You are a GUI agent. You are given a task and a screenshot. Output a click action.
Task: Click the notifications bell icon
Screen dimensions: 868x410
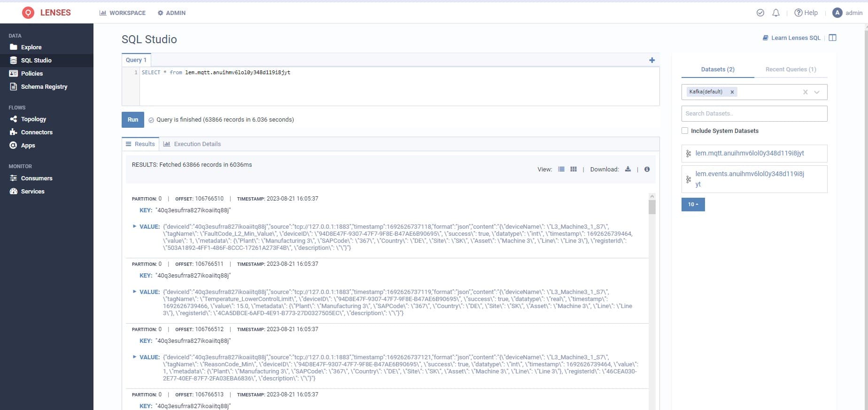[776, 13]
